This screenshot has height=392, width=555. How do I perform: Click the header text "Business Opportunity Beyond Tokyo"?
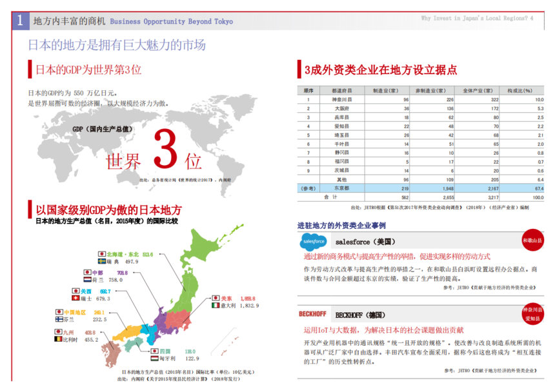(x=172, y=21)
